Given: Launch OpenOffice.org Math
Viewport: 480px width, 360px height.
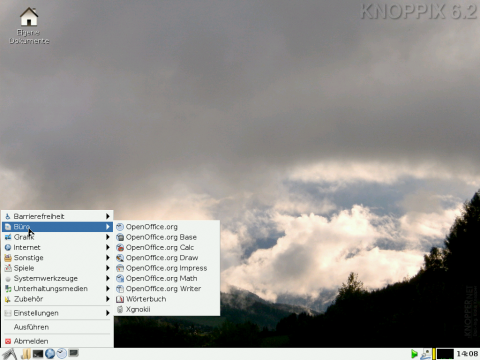Looking at the screenshot, I should coord(167,278).
